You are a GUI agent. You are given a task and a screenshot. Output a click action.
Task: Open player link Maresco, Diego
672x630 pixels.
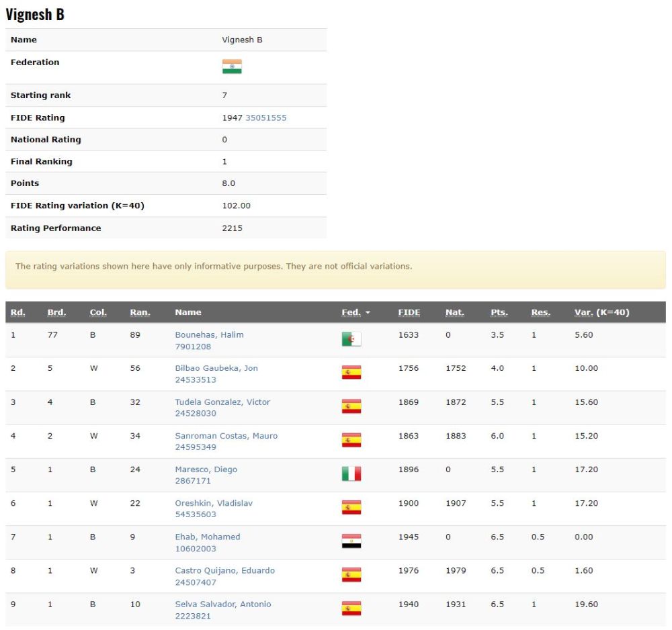point(206,469)
